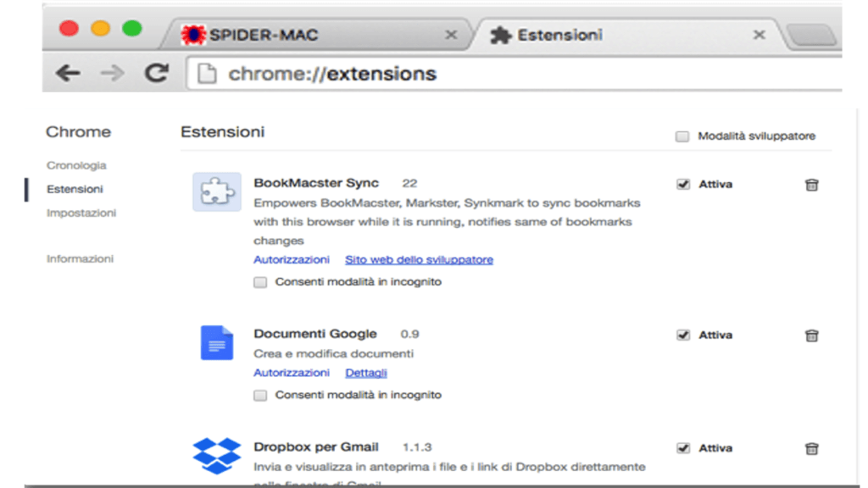Click version number 0.9
The image size is (868, 488).
tap(409, 334)
